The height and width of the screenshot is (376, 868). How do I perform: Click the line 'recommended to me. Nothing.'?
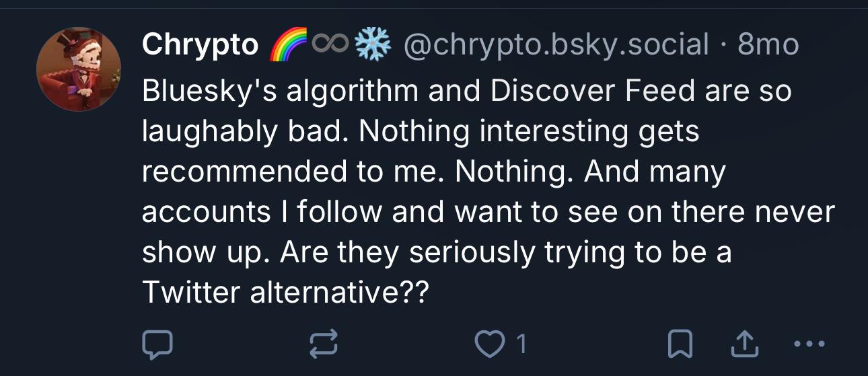(433, 172)
